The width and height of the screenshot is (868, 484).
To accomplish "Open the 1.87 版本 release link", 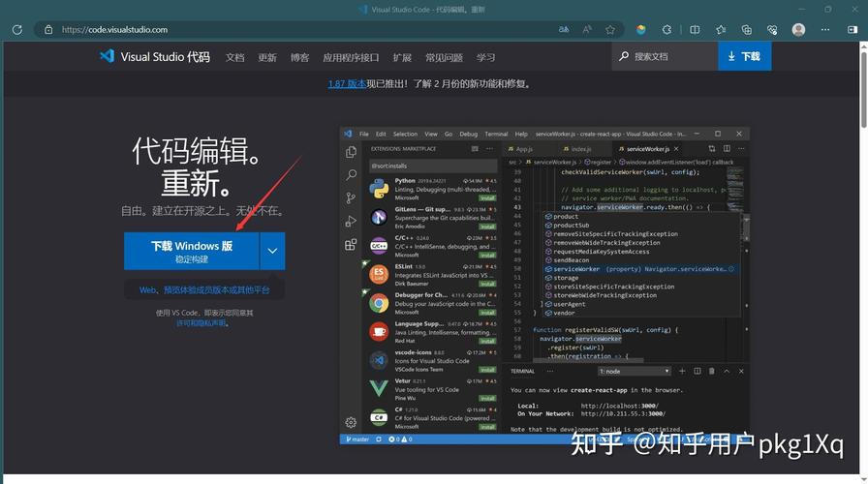I will pos(347,84).
